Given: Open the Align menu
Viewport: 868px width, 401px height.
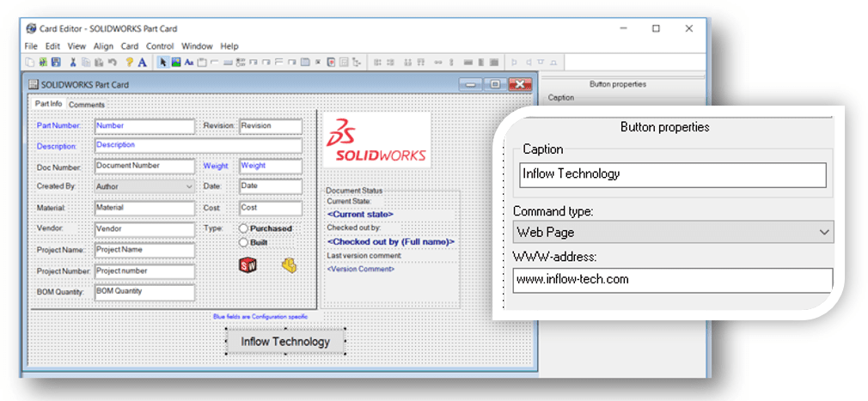Looking at the screenshot, I should tap(103, 46).
